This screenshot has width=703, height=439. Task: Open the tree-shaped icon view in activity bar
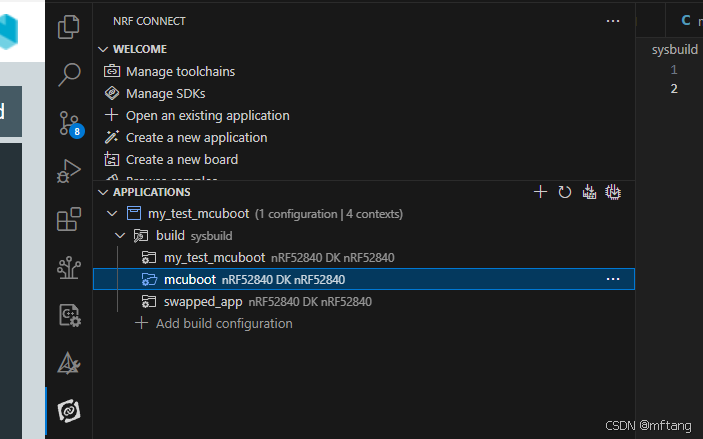click(x=69, y=267)
